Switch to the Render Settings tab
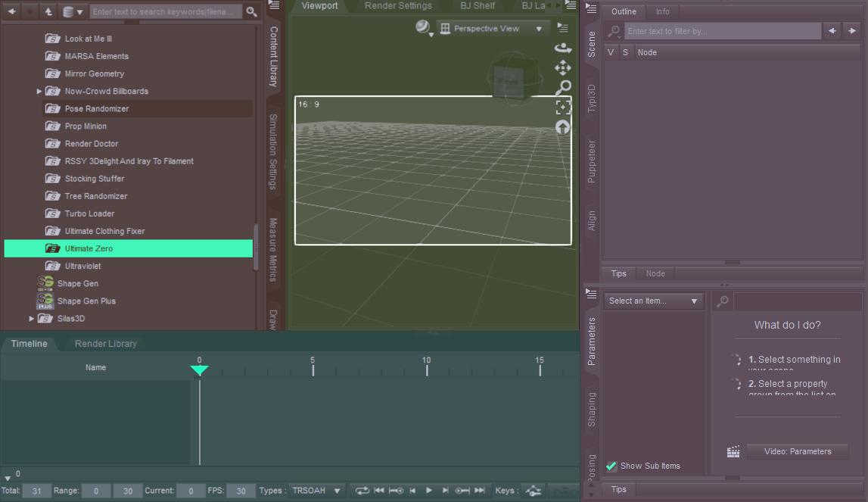 [x=398, y=5]
